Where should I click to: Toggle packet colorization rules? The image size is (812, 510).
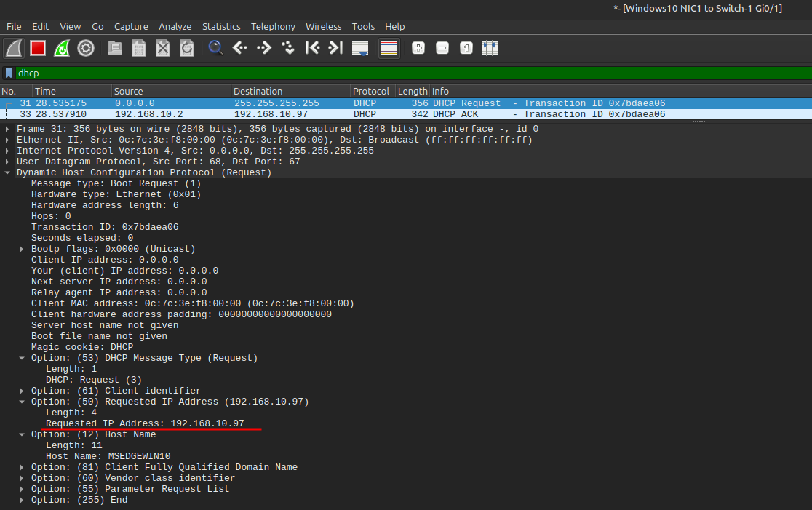pyautogui.click(x=389, y=49)
